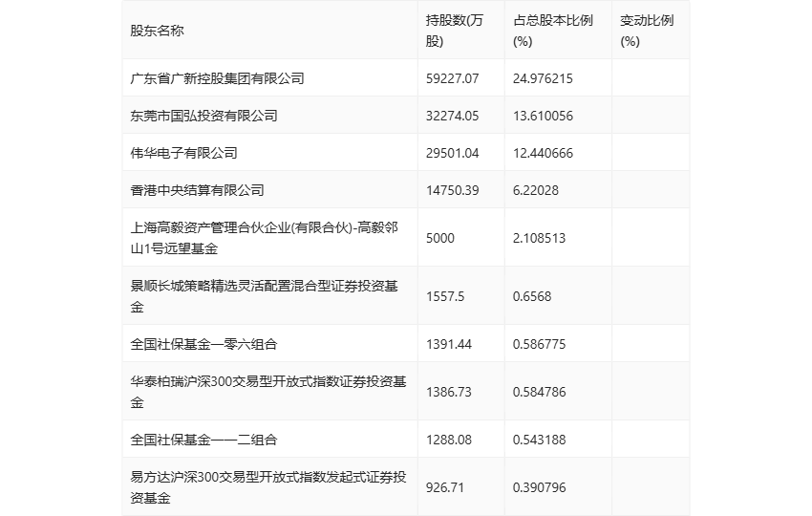The height and width of the screenshot is (516, 812).
Task: Click share count 32274.05
Action: click(x=452, y=116)
